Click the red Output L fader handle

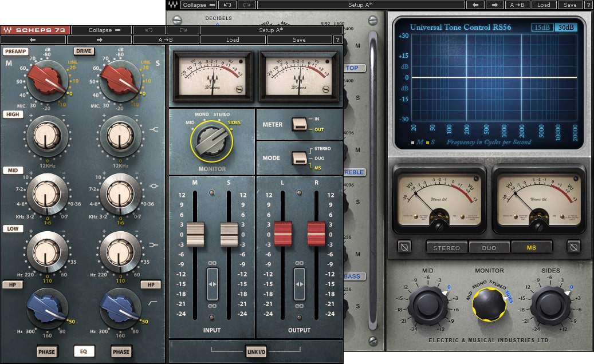[283, 234]
